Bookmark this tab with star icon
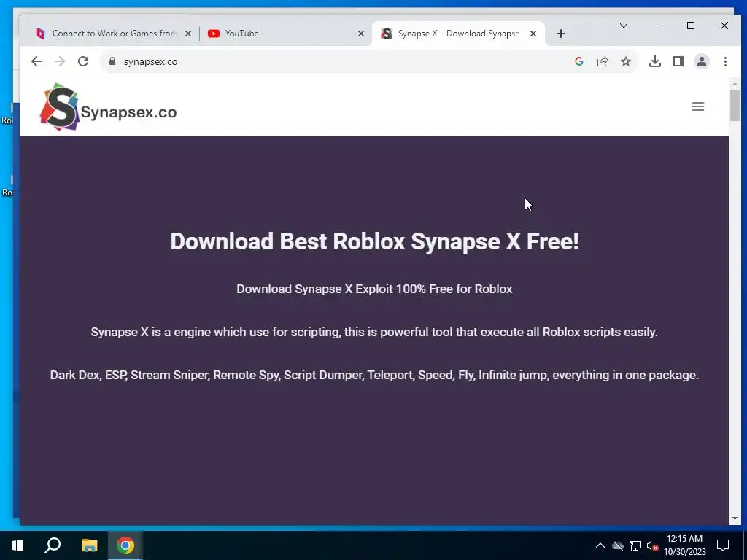The height and width of the screenshot is (560, 747). 625,61
